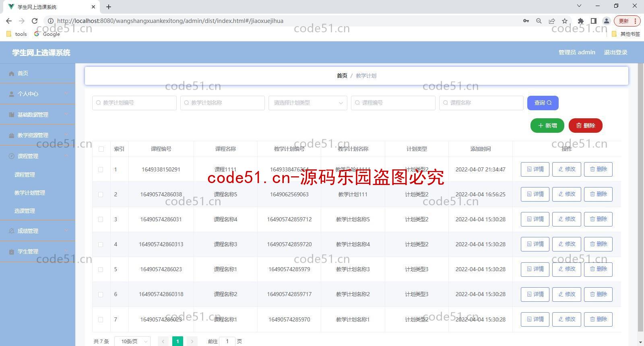Screen dimensions: 644x346
Task: Go back with browser back arrow
Action: [9, 21]
